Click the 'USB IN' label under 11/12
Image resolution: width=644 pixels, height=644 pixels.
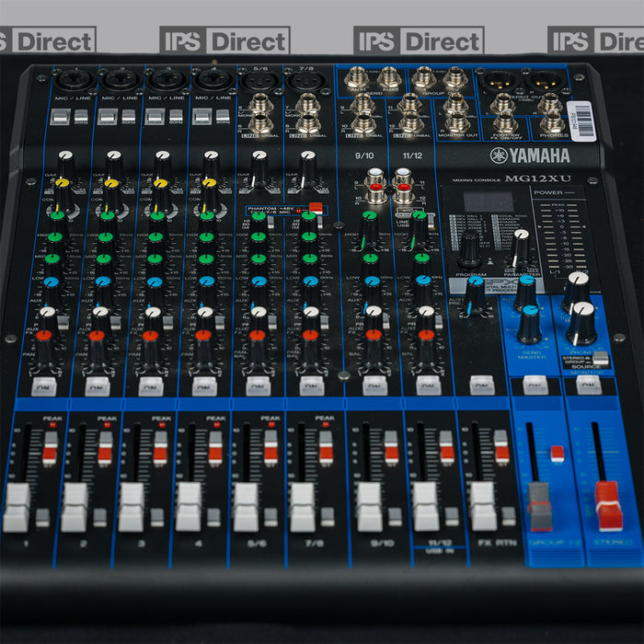pyautogui.click(x=440, y=551)
